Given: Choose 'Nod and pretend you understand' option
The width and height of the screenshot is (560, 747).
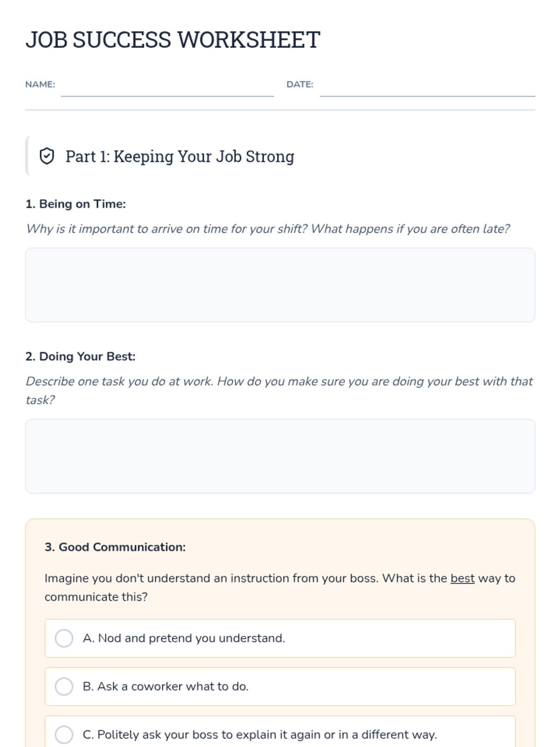Looking at the screenshot, I should [280, 638].
